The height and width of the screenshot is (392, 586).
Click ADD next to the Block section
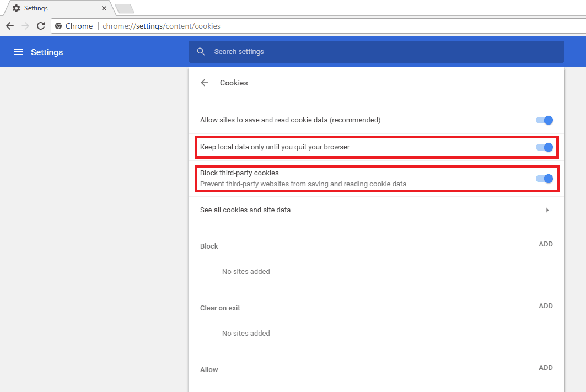545,244
